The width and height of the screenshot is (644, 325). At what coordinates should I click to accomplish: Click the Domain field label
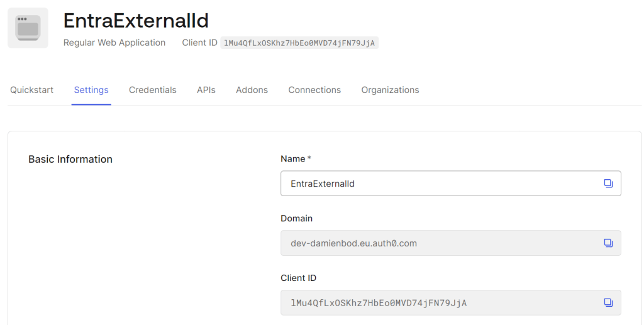pos(296,219)
